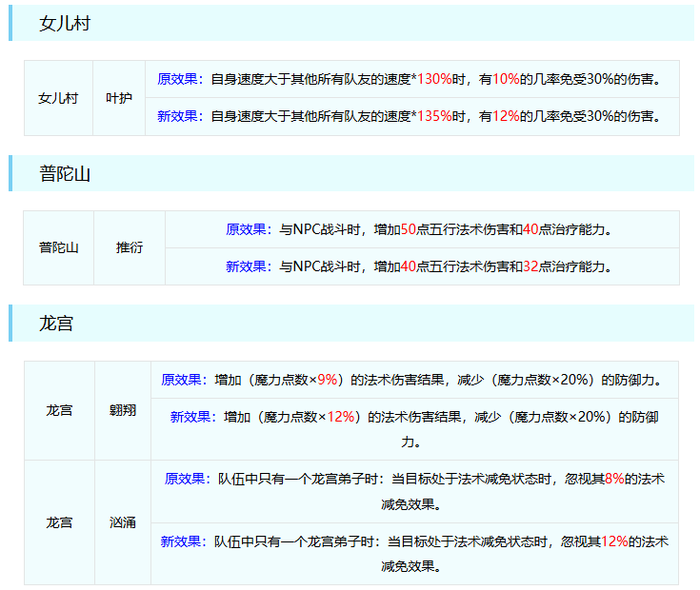Viewport: 700px width, 590px height.
Task: Click the red 10% chance value
Action: point(506,79)
